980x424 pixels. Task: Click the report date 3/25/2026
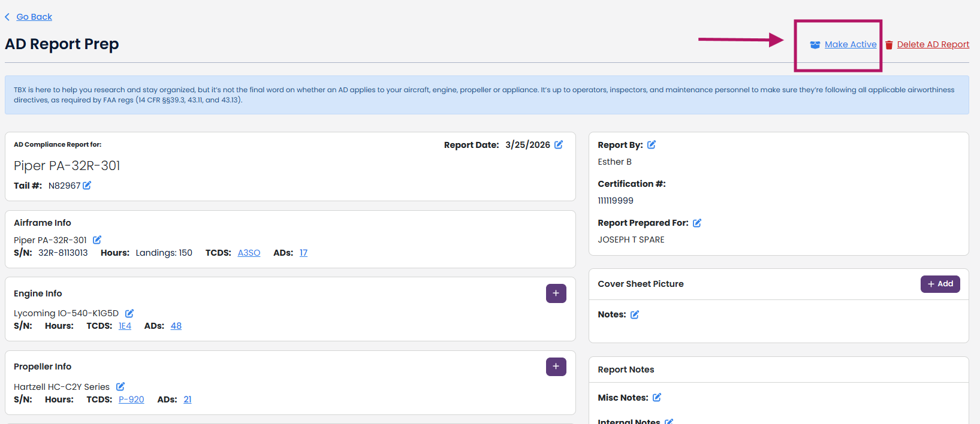(x=527, y=145)
